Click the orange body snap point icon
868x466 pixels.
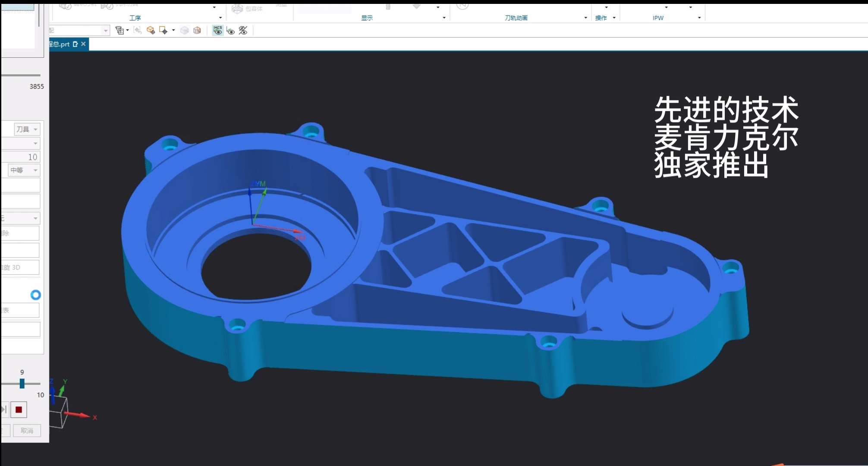coord(151,30)
